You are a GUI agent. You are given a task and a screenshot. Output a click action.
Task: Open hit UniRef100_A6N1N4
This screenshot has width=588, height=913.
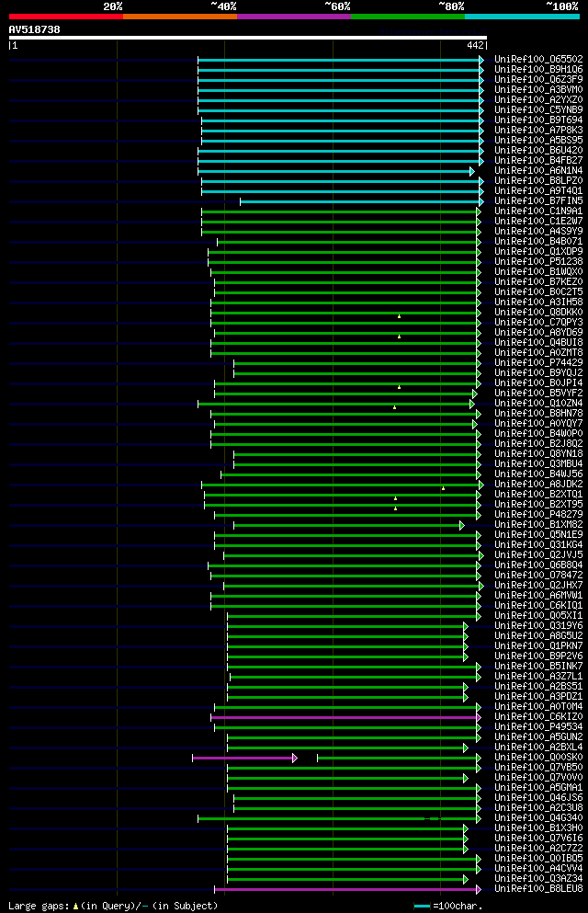pos(538,171)
